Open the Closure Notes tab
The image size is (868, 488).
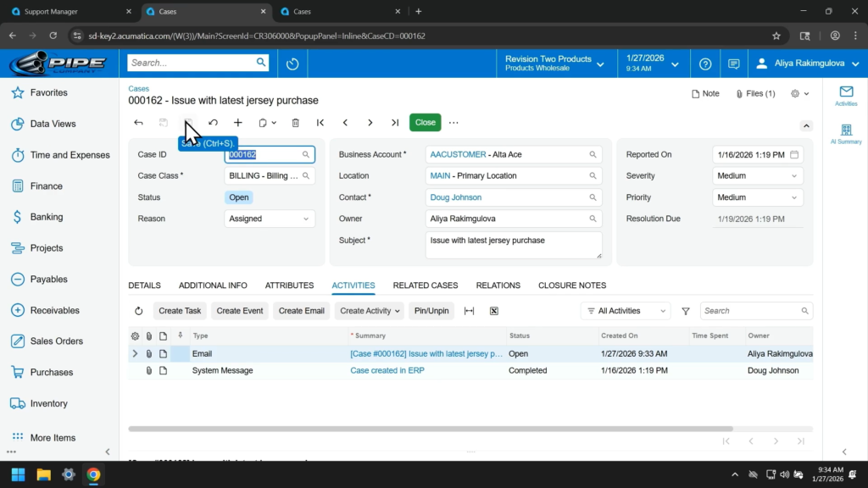tap(572, 286)
